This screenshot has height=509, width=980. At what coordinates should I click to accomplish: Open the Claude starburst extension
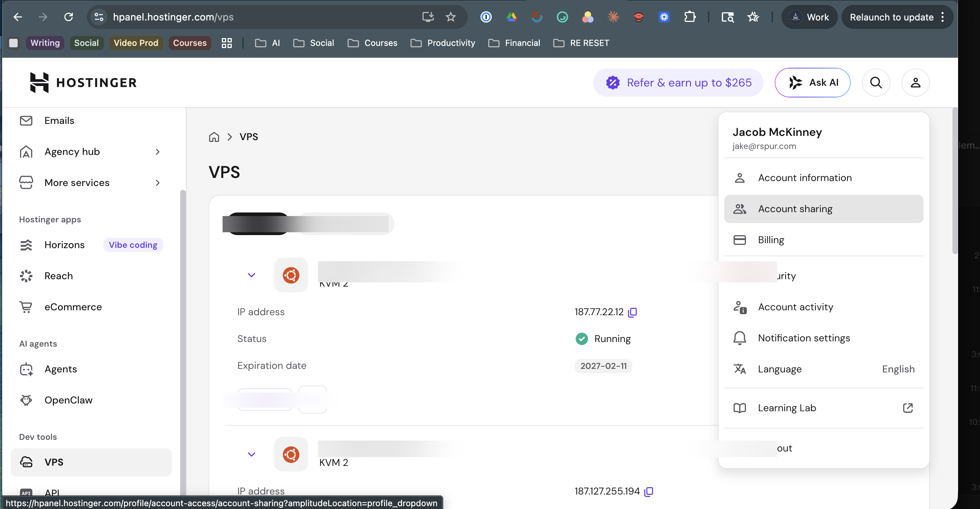613,17
